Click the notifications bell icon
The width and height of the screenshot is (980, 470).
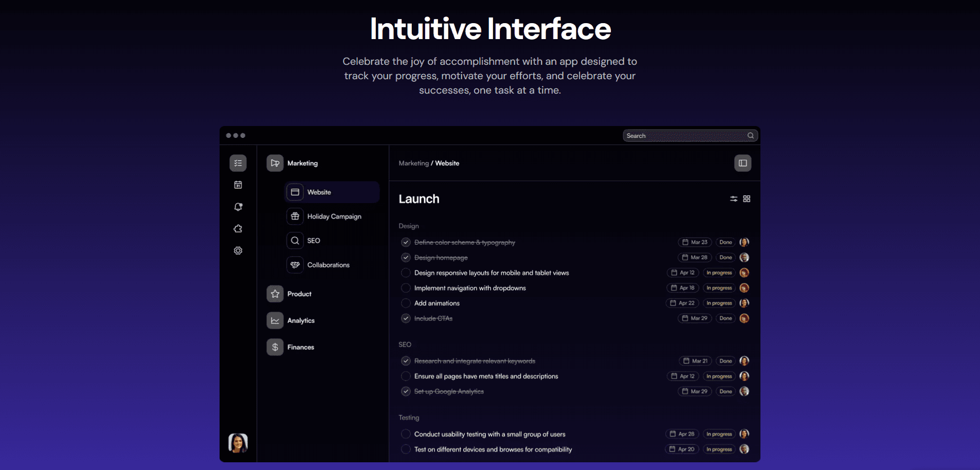coord(238,207)
